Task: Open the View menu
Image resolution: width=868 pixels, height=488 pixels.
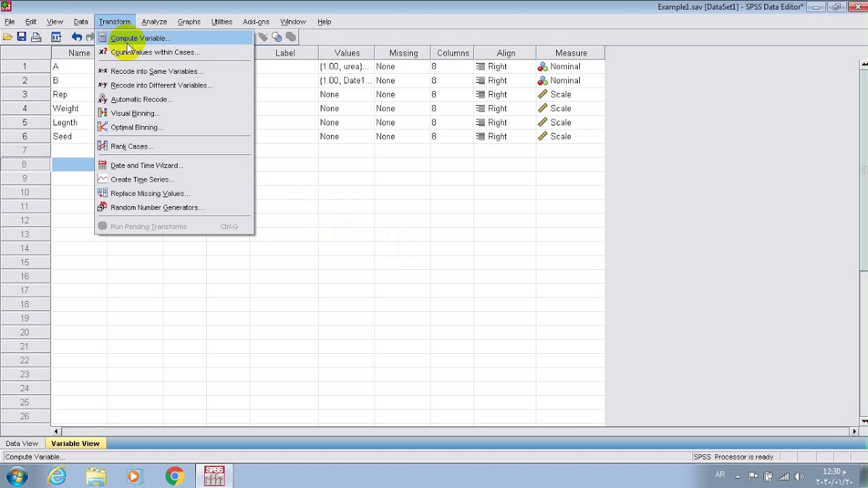Action: pos(55,22)
